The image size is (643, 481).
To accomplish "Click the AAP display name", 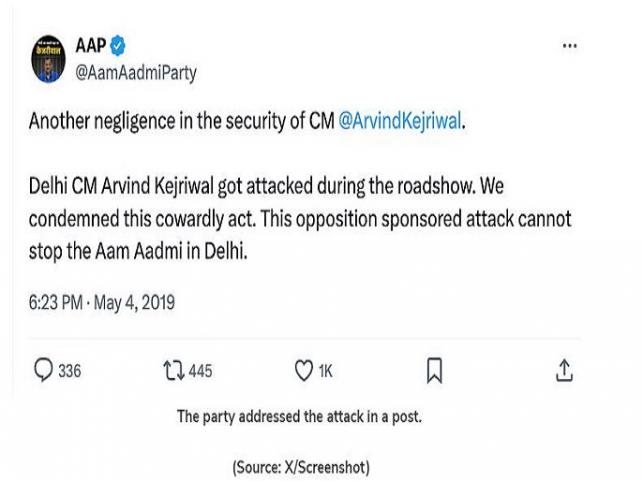I will 91,46.
